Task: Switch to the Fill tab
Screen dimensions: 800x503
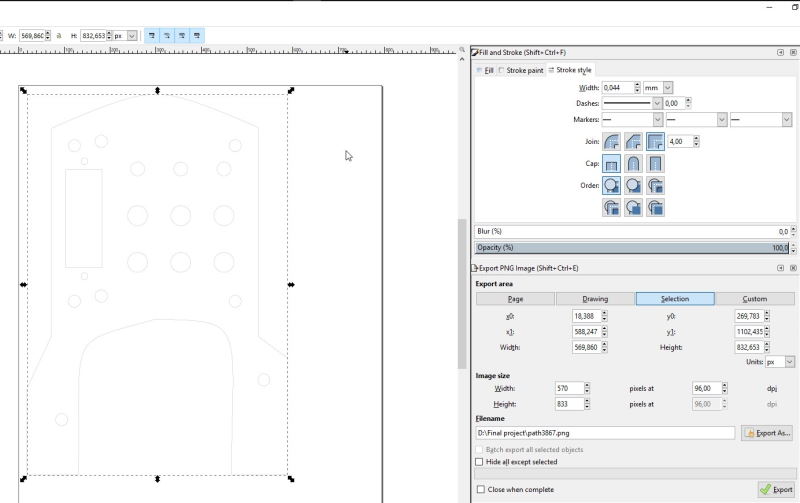Action: tap(485, 70)
